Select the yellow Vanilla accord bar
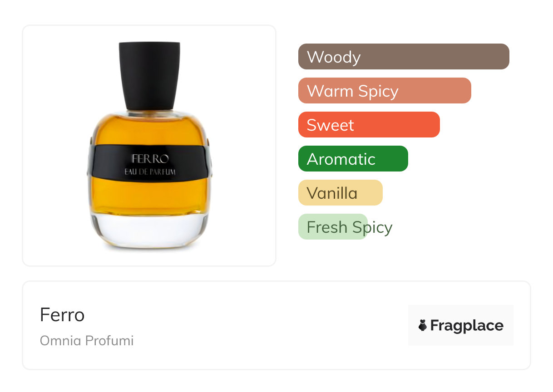The image size is (553, 392). 341,193
